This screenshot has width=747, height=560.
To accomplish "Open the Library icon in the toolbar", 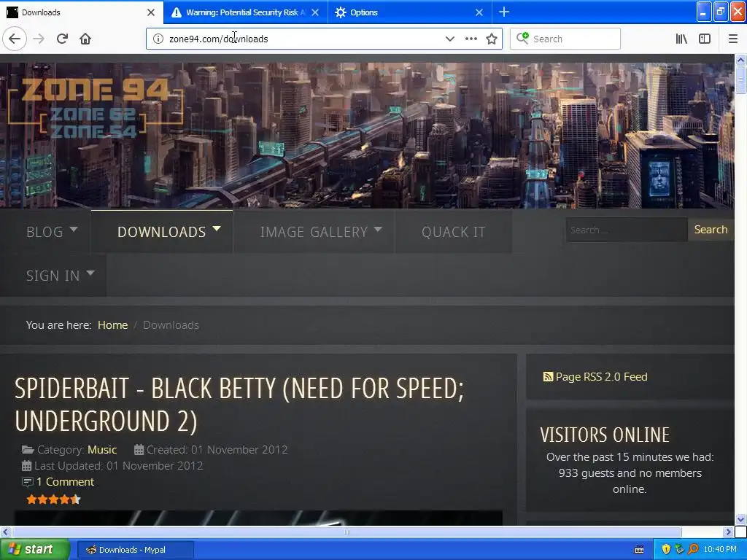I will click(681, 39).
